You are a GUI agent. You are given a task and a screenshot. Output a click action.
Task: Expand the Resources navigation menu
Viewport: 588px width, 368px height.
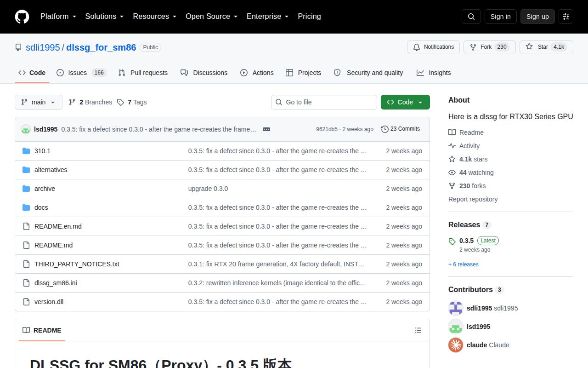pos(155,17)
